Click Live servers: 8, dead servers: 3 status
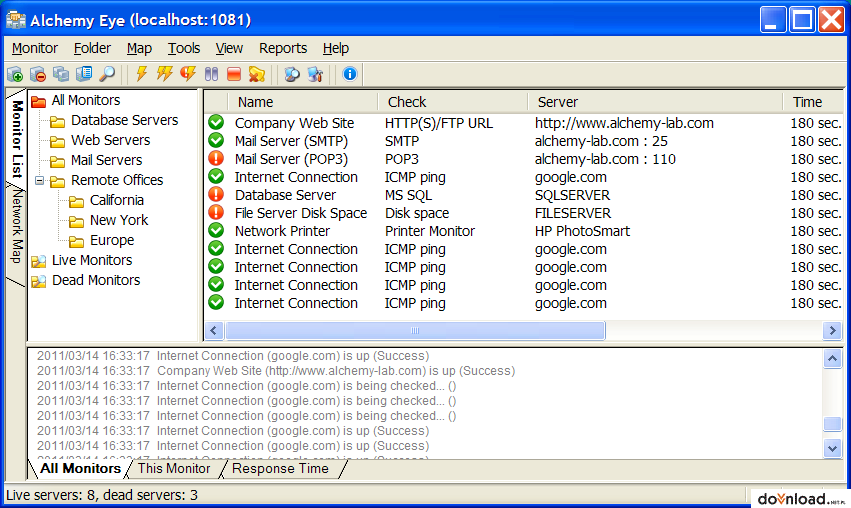The image size is (851, 508). point(102,495)
